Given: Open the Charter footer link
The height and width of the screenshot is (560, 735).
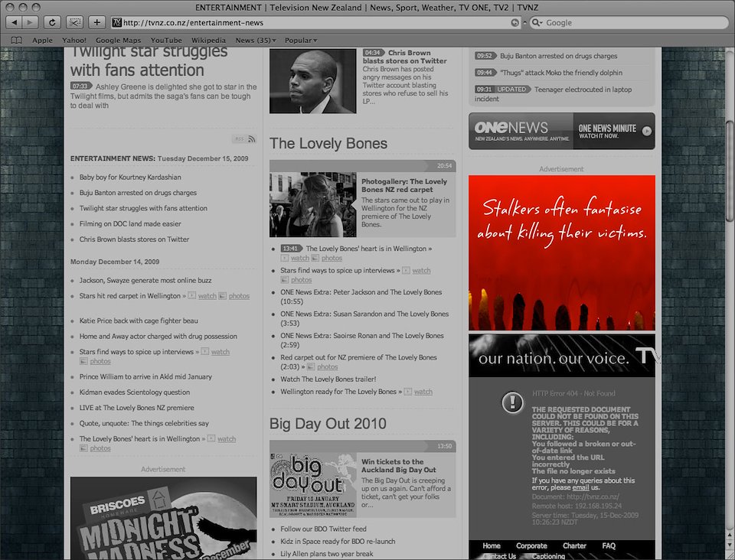Looking at the screenshot, I should click(575, 546).
